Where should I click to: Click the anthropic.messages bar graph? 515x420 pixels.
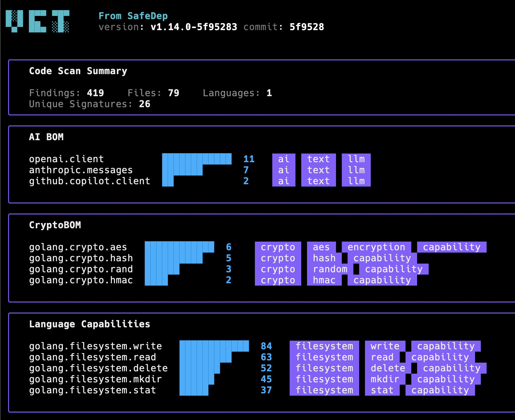tap(182, 170)
